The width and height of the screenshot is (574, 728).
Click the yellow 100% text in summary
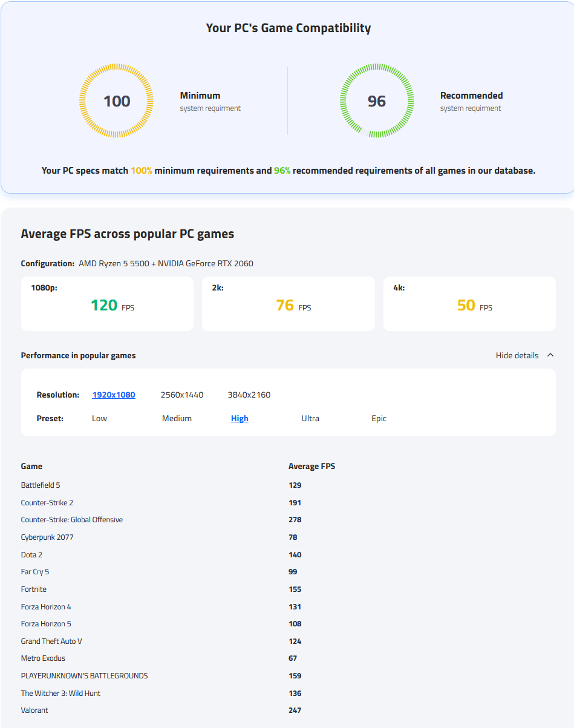[x=142, y=171]
